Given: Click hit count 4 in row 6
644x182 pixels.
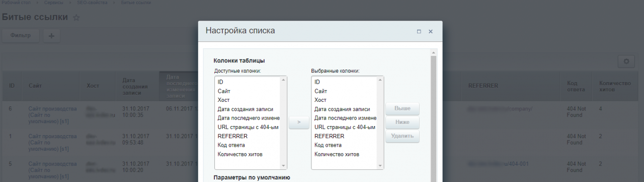Looking at the screenshot, I should coord(601,109).
